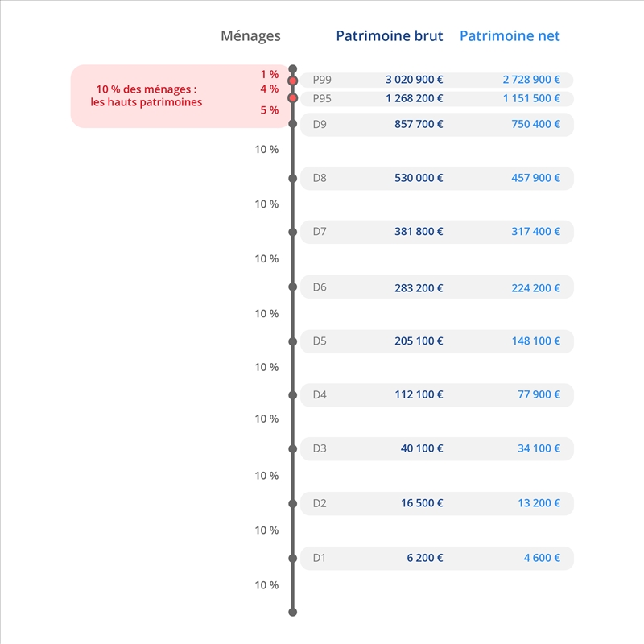This screenshot has height=644, width=644.
Task: Select the D7 gross value 381 800 €
Action: coord(419,232)
